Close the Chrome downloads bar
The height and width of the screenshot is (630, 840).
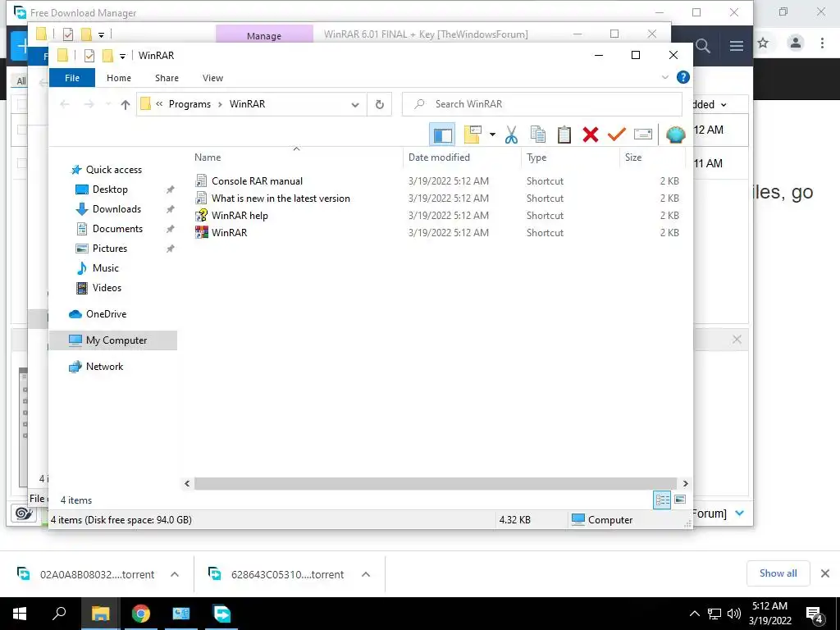coord(825,573)
